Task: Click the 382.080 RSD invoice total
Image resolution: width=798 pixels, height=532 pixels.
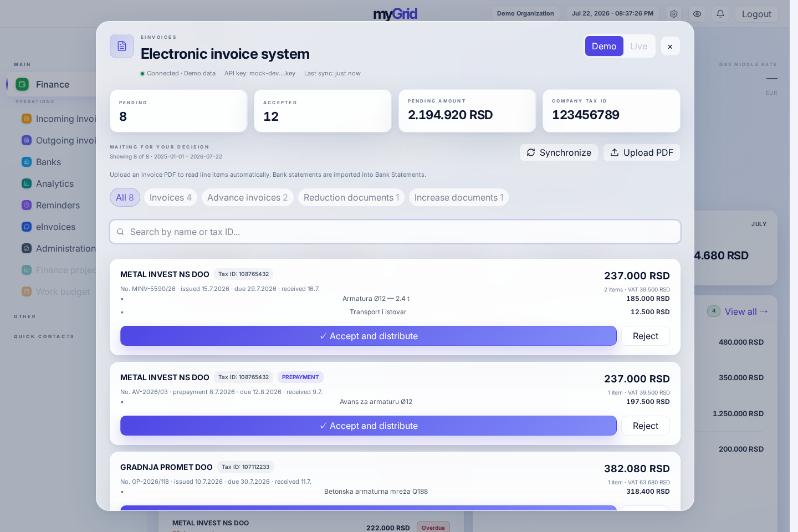Action: pos(637,469)
